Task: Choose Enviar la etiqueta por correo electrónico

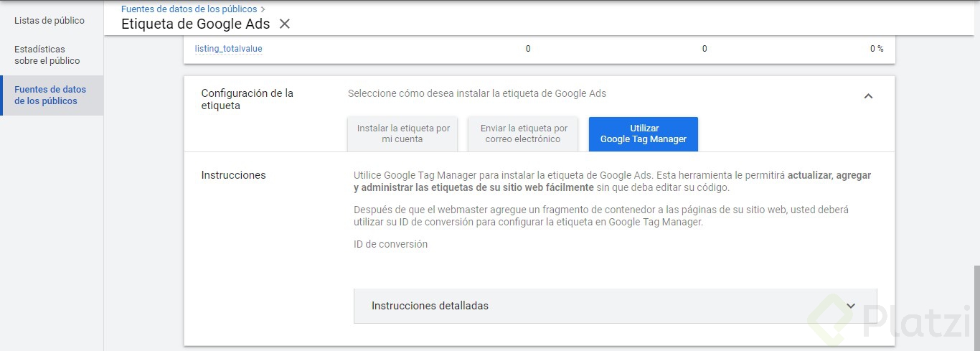Action: [524, 134]
